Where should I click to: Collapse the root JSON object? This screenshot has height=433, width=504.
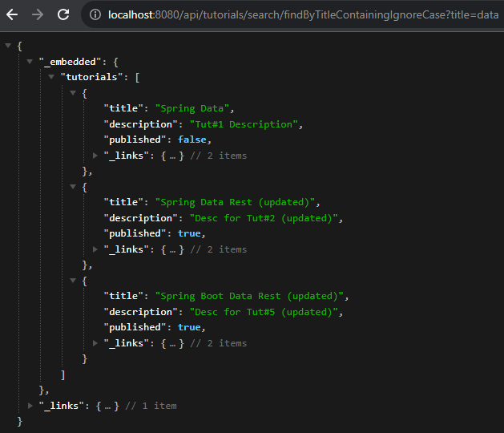click(8, 46)
